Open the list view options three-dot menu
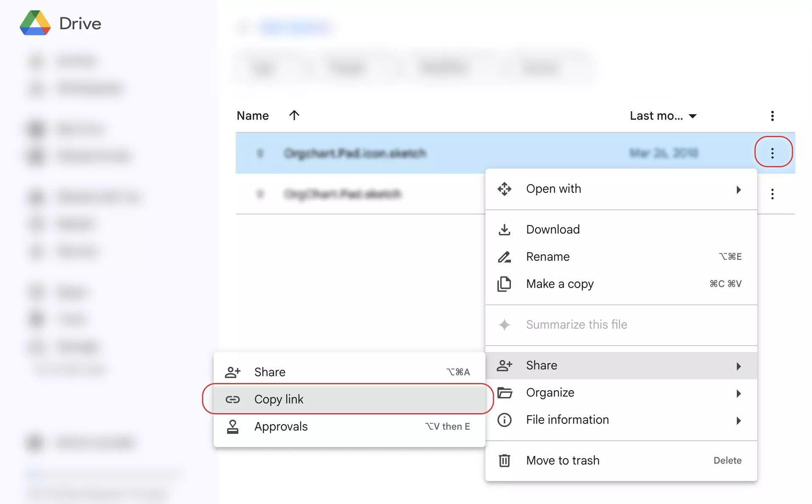 773,115
